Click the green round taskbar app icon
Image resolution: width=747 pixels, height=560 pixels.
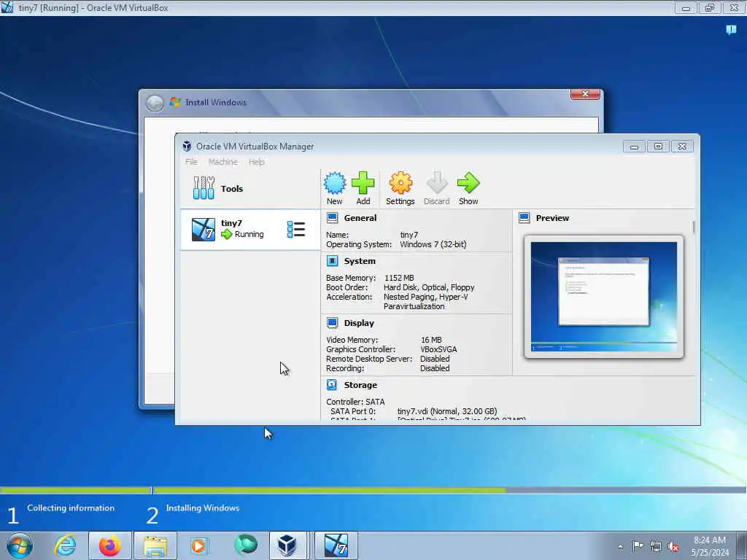click(x=245, y=545)
